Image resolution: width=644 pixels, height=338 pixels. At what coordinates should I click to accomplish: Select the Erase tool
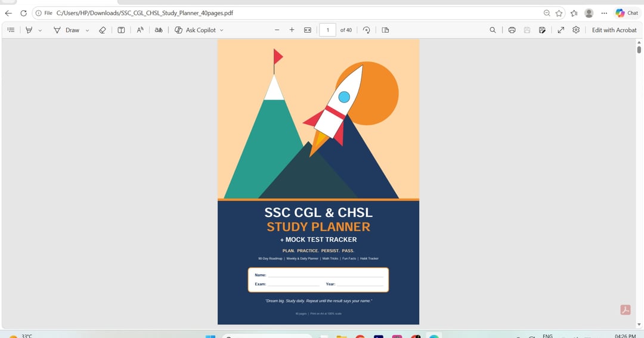(103, 30)
